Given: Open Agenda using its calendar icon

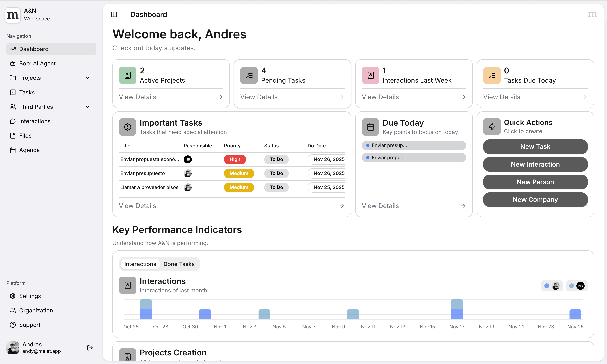Looking at the screenshot, I should 12,150.
